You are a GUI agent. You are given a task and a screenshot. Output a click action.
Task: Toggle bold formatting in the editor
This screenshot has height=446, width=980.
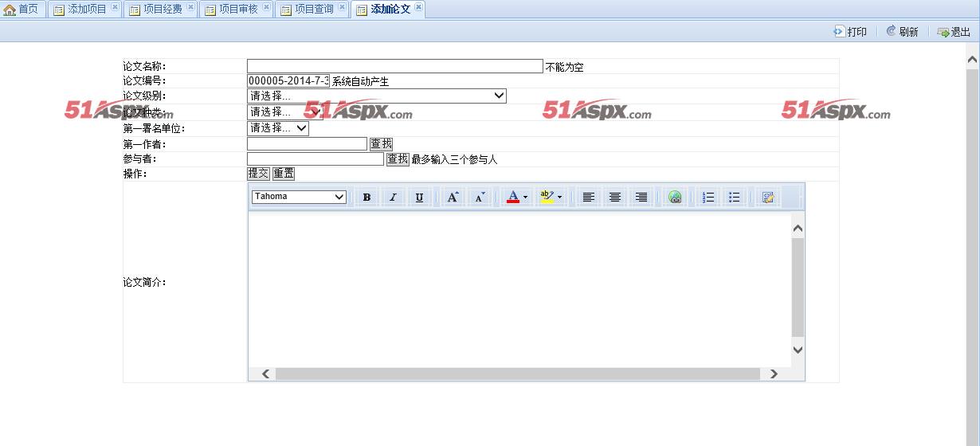pyautogui.click(x=367, y=198)
